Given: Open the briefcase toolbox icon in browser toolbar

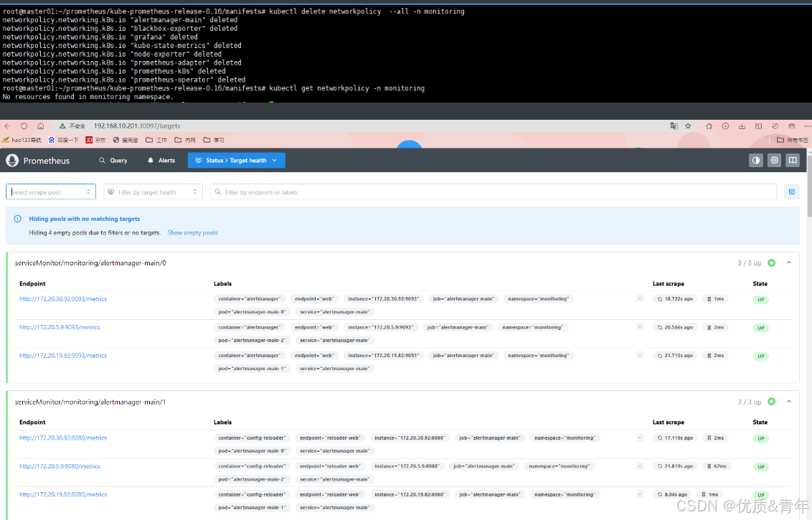Looking at the screenshot, I should click(792, 126).
